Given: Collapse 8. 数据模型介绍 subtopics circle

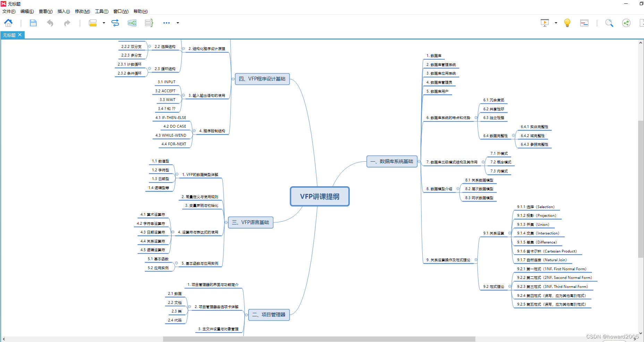Looking at the screenshot, I should point(458,189).
